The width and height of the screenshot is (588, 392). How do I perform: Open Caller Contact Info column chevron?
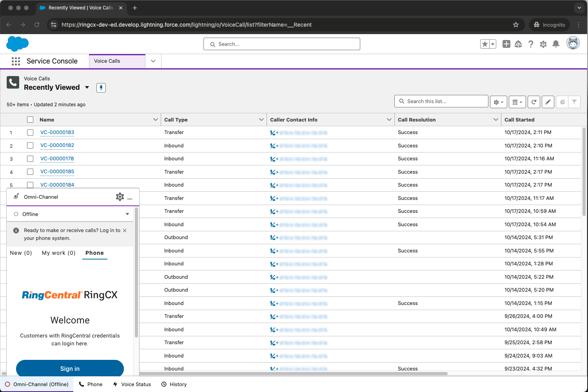(x=389, y=120)
